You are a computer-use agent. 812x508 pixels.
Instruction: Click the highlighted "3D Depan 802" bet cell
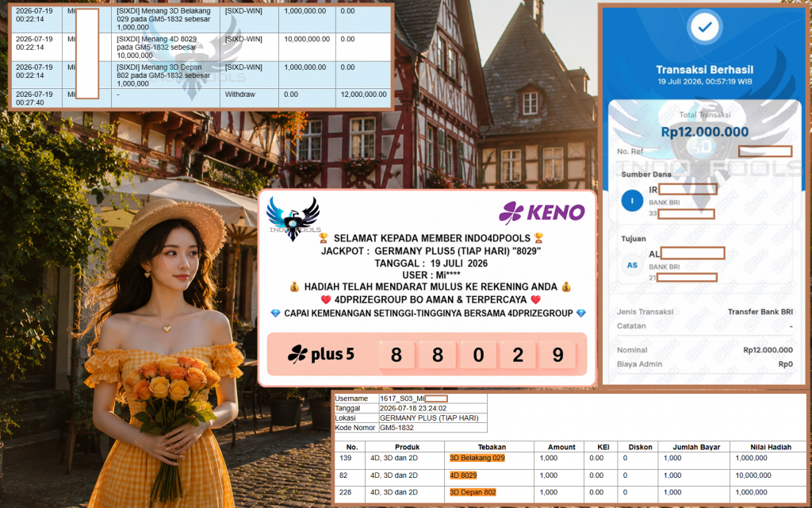click(473, 492)
